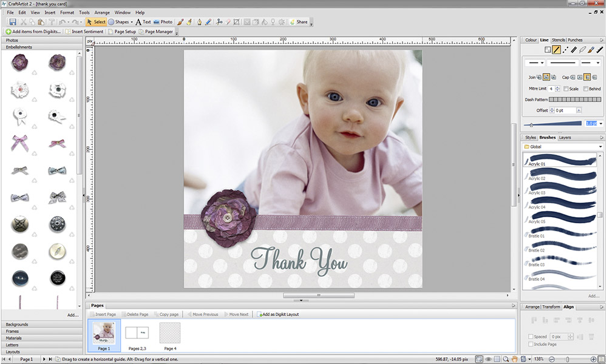
Task: Select the Pages 2,3 thumbnail
Action: click(x=137, y=333)
